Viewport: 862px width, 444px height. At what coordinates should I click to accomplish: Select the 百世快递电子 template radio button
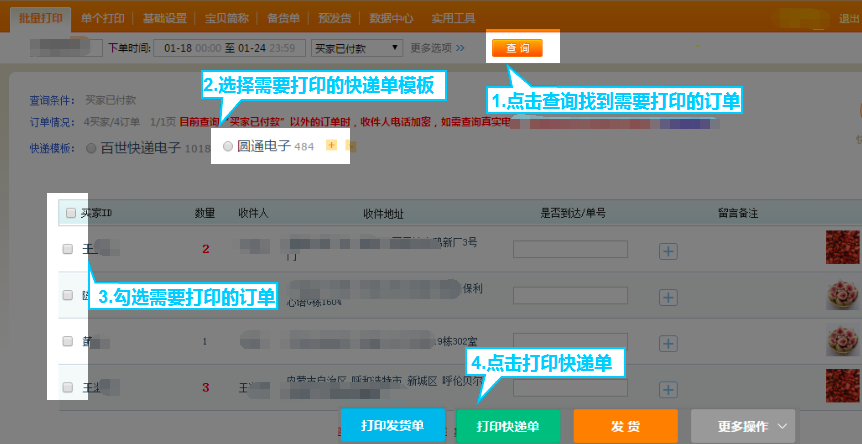pos(92,148)
